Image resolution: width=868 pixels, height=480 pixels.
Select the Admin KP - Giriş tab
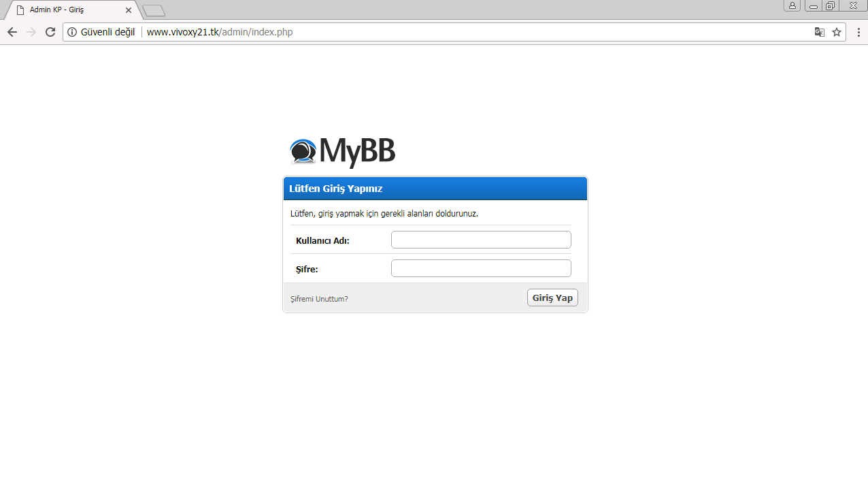(x=71, y=10)
